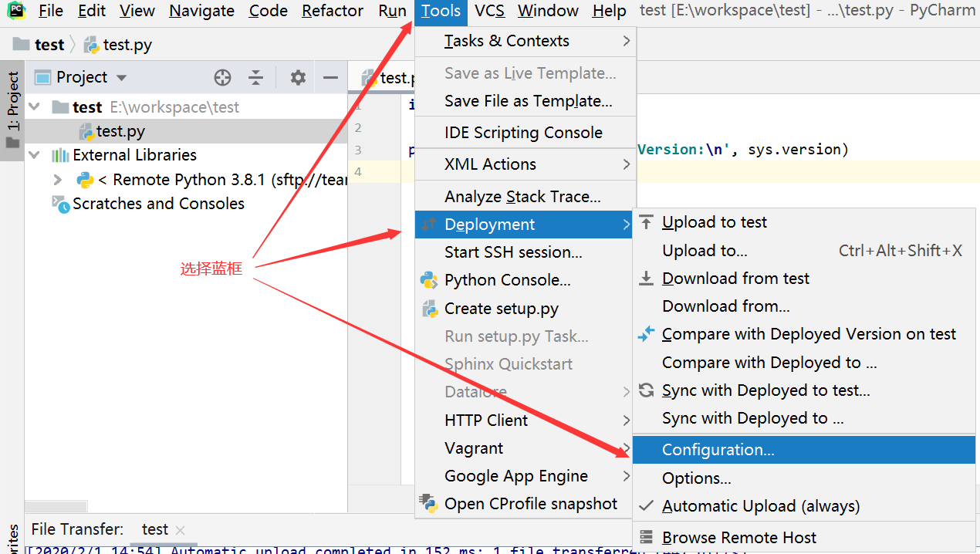Collapse the test project folder
Viewport: 980px width, 554px height.
(34, 106)
